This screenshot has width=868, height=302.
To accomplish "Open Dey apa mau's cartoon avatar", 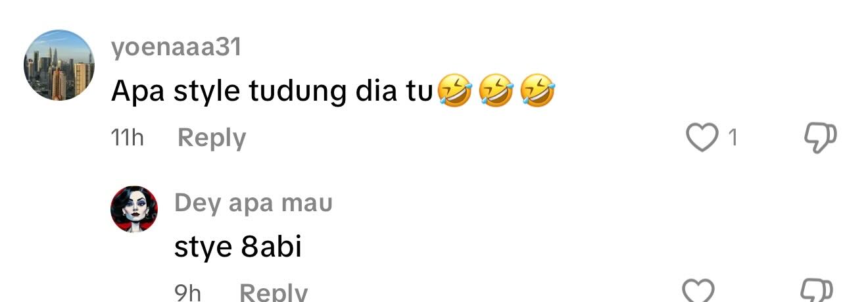I will (134, 209).
